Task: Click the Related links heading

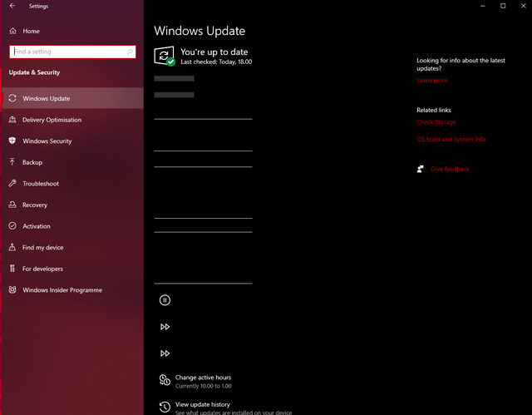Action: click(x=434, y=110)
